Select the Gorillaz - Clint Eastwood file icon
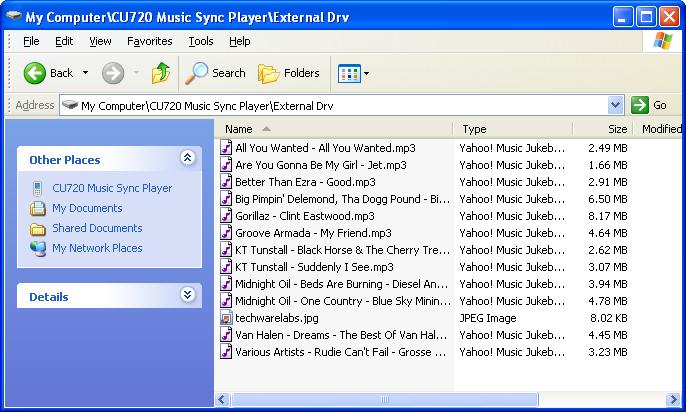This screenshot has width=686, height=412. click(226, 216)
